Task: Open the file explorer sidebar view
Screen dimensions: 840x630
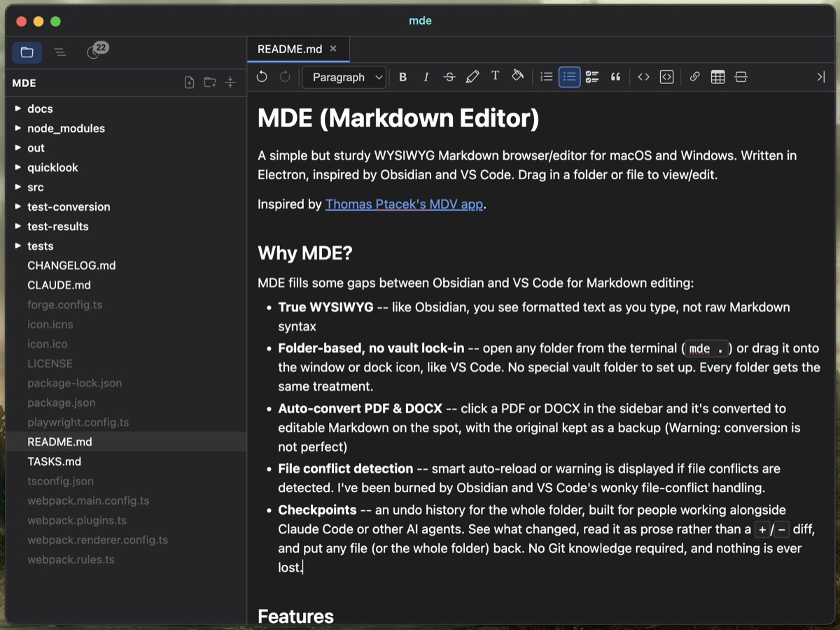Action: pos(27,52)
